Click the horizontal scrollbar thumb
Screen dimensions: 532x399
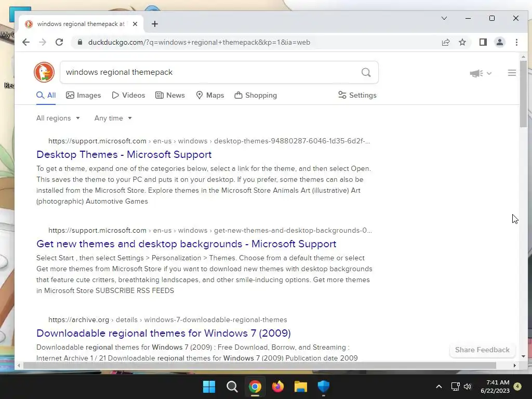tap(260, 365)
